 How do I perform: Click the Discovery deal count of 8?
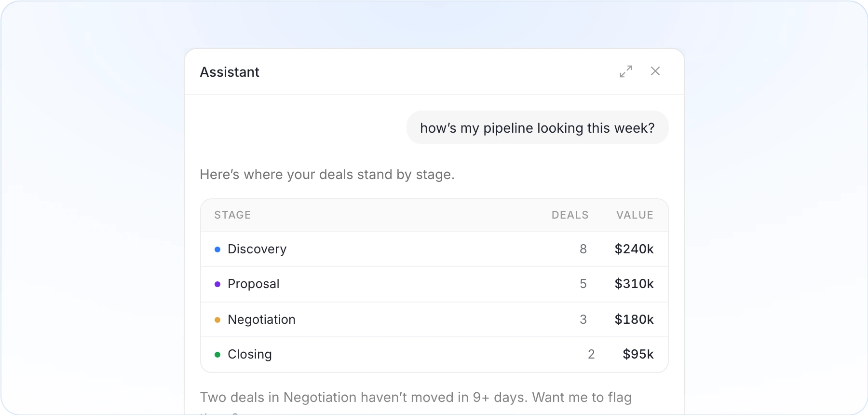click(x=583, y=249)
